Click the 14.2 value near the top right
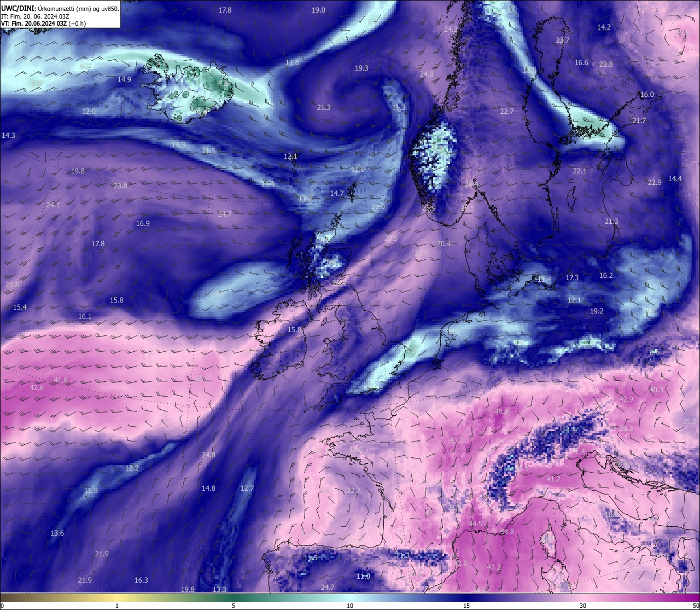Viewport: 700px width, 610px height. coord(604,27)
